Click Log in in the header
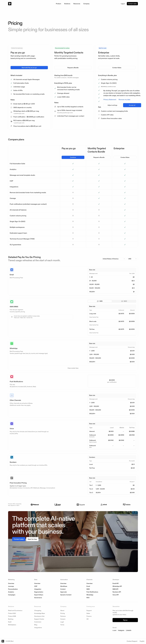 pyautogui.click(x=123, y=4)
